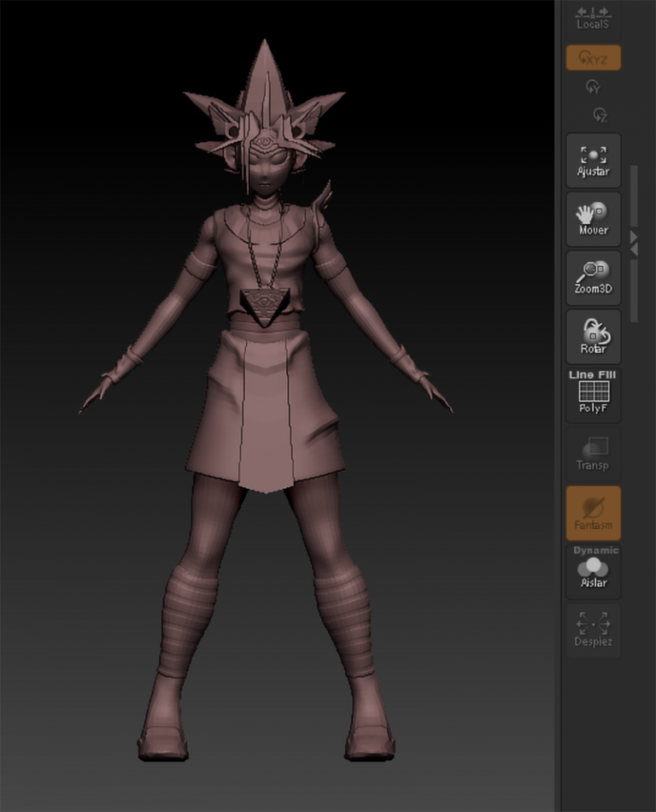Enable Transp transparency mode
Screen dimensions: 656x812
(594, 454)
